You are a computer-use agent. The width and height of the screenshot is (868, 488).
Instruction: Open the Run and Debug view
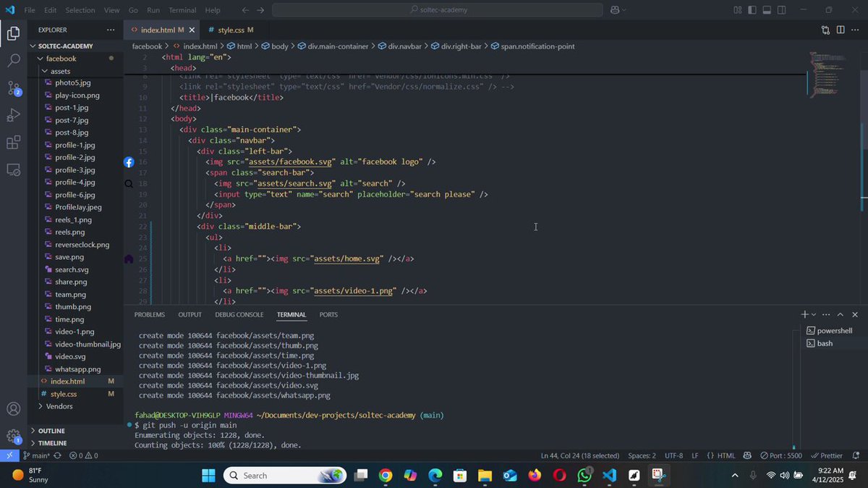pos(13,115)
